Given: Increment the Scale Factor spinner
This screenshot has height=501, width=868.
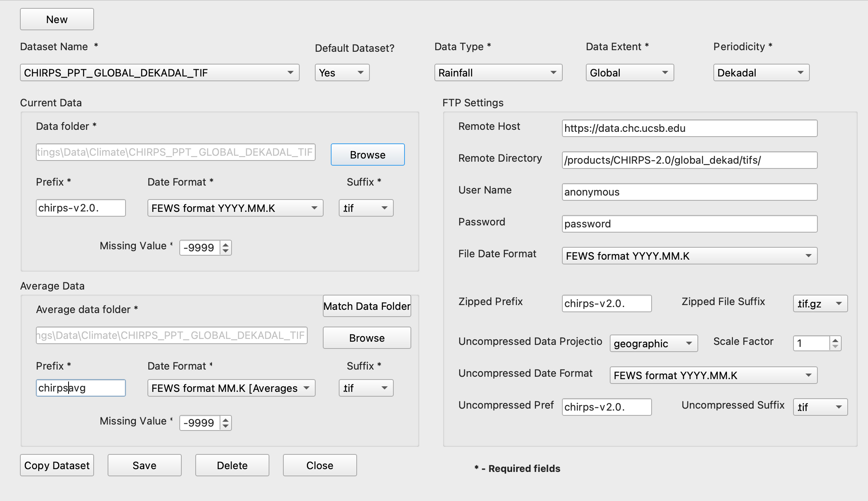Looking at the screenshot, I should pyautogui.click(x=835, y=340).
